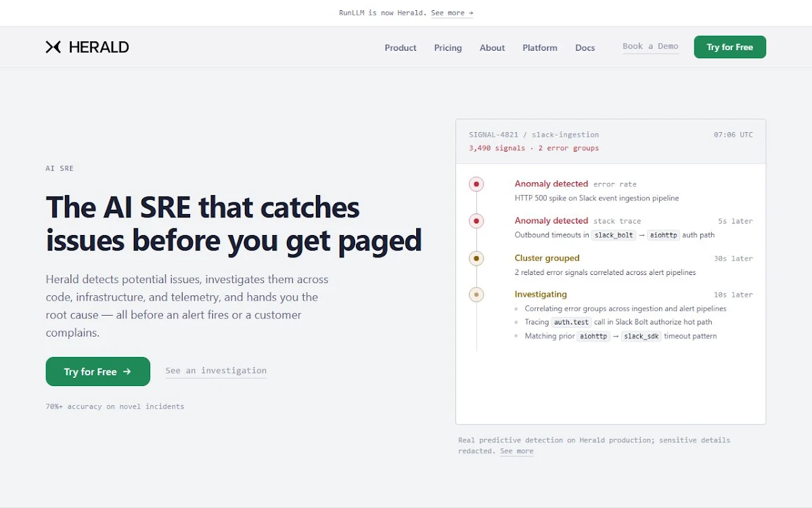The image size is (812, 508).
Task: Click 2 related error signals correlated text
Action: (605, 272)
